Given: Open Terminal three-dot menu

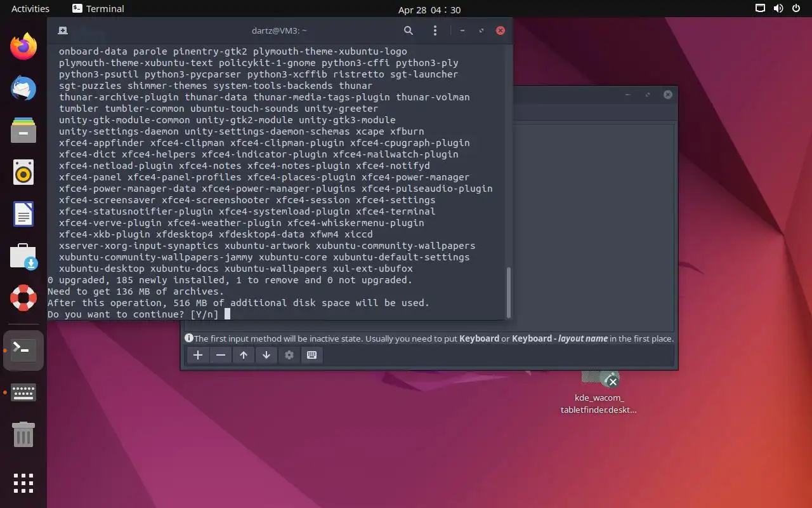Looking at the screenshot, I should click(435, 30).
